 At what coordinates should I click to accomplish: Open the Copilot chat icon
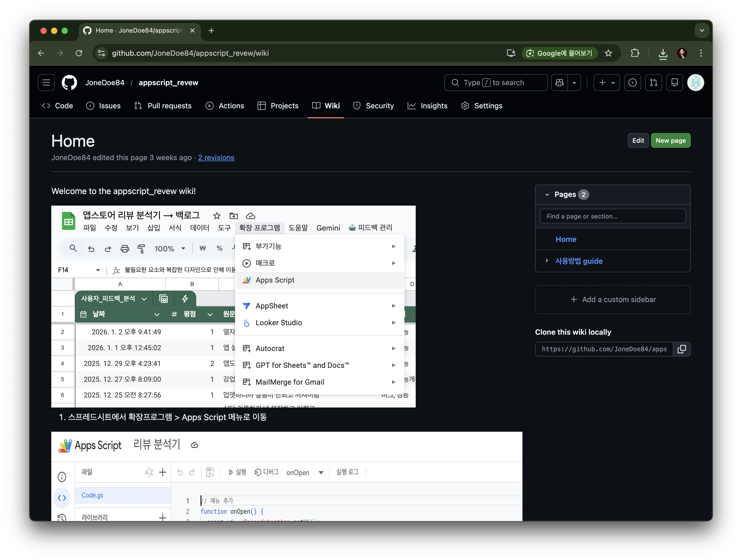pos(560,83)
